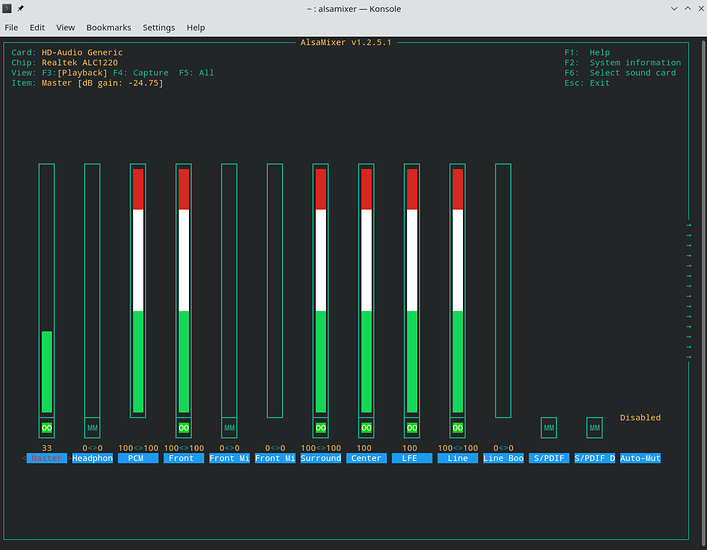Viewport: 707px width, 550px height.
Task: Unmute the Headphone channel
Action: pyautogui.click(x=92, y=428)
